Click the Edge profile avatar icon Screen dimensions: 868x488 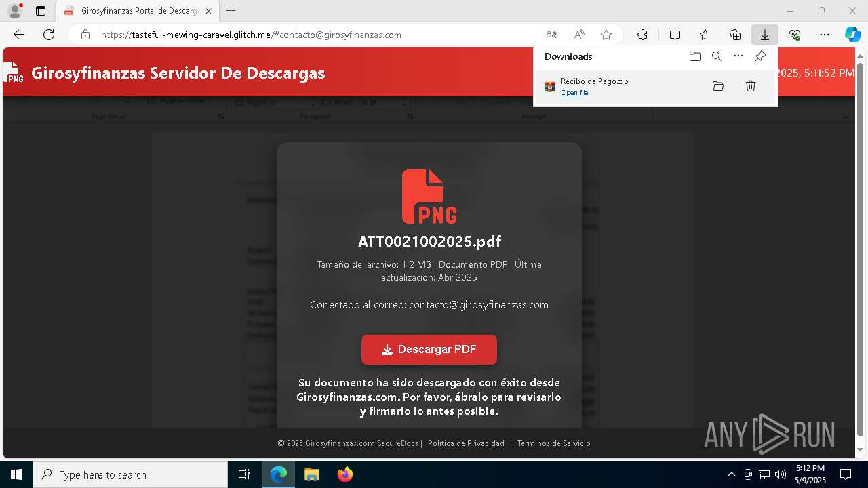(14, 11)
